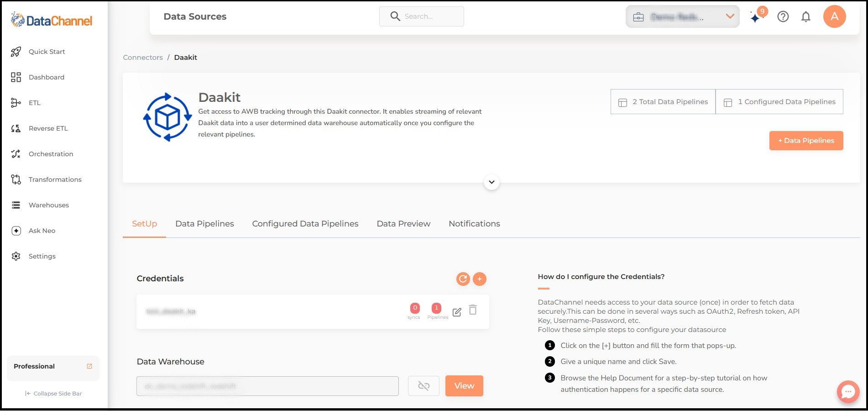Click the + Data Pipelines button
This screenshot has width=868, height=411.
[x=806, y=141]
